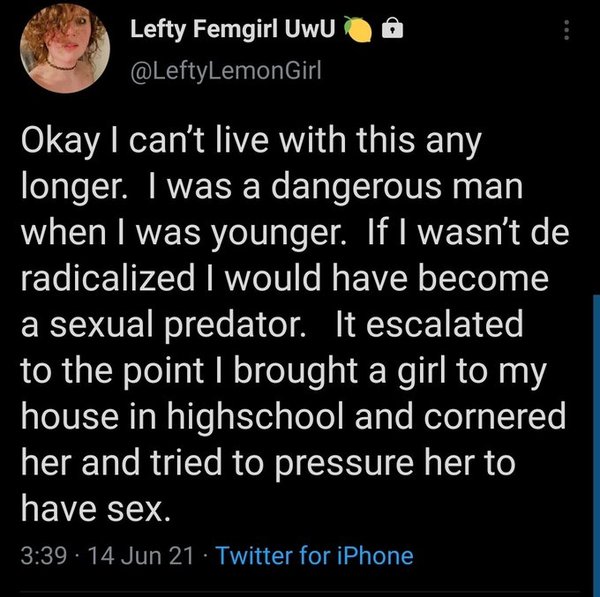Click the 14 Jun 21 date

(141, 554)
